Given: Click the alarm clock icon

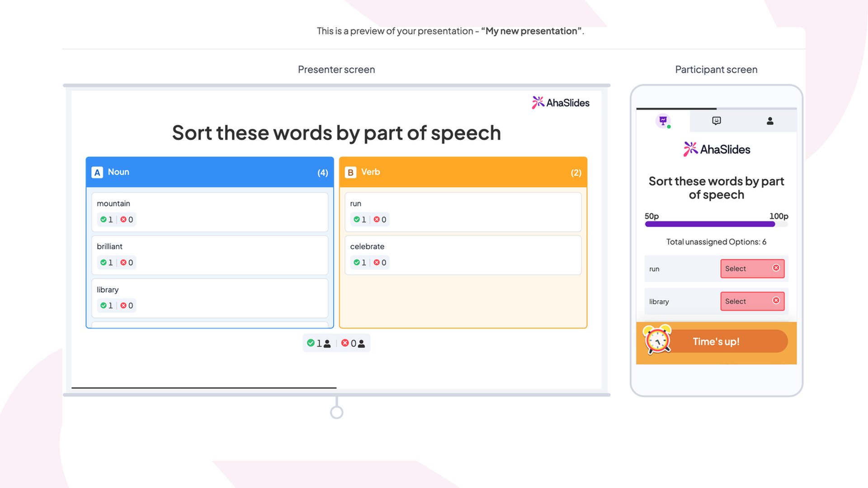Looking at the screenshot, I should [657, 339].
